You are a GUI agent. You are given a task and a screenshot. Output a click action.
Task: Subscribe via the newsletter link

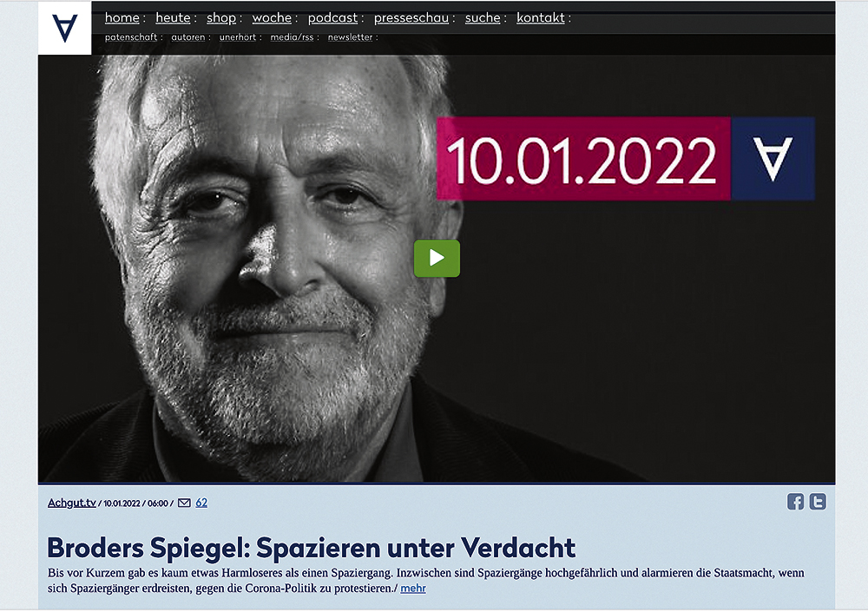click(x=351, y=37)
